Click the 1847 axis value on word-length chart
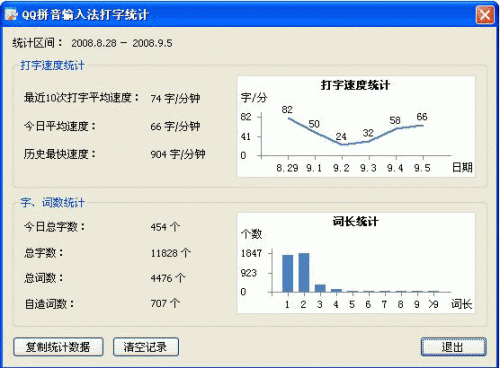500x368 pixels. 251,253
